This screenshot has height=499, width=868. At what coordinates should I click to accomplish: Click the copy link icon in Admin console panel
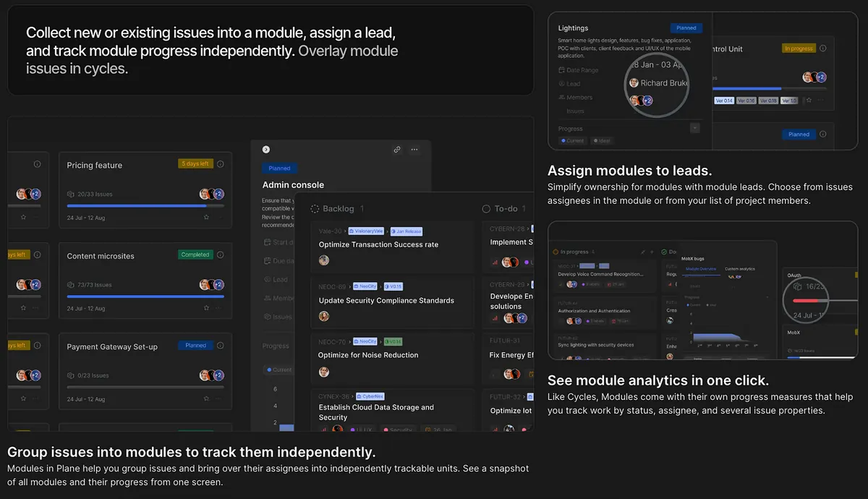[396, 150]
